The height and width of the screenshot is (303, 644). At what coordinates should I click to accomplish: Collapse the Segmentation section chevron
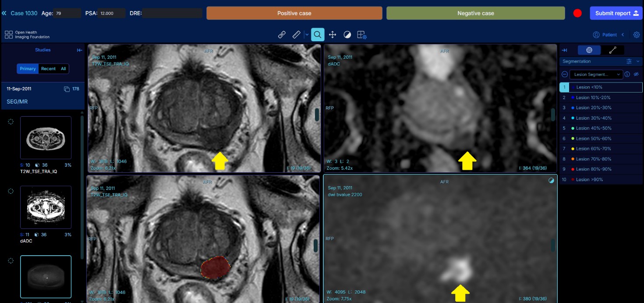638,61
